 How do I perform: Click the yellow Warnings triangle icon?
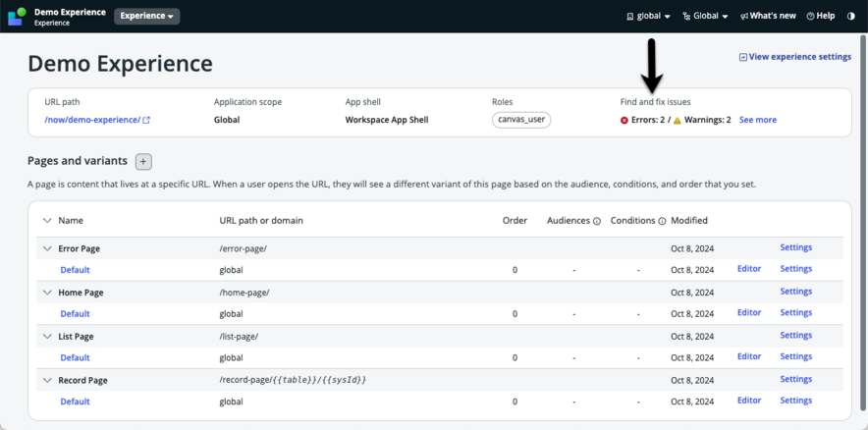677,120
